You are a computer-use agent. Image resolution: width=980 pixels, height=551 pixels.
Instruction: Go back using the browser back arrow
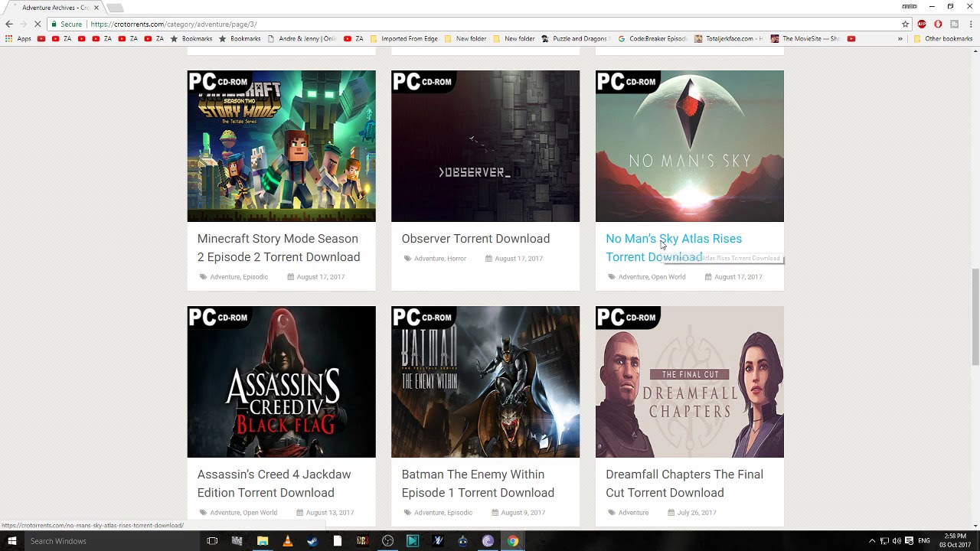9,24
